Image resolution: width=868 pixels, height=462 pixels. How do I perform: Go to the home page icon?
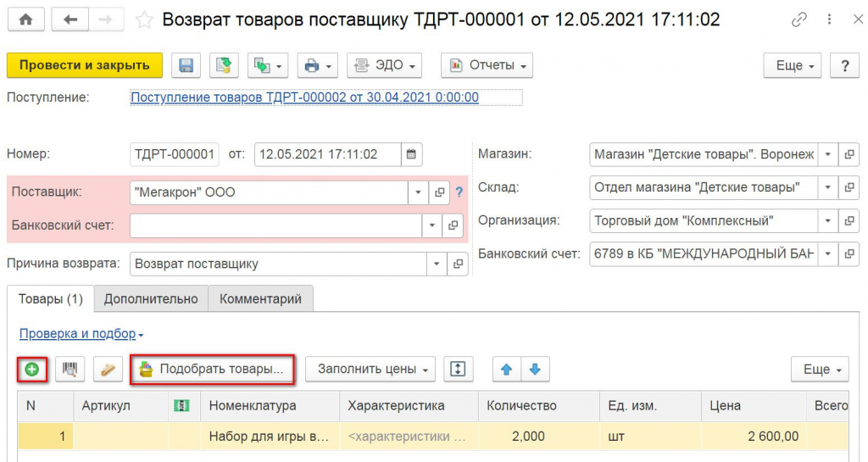tap(25, 20)
